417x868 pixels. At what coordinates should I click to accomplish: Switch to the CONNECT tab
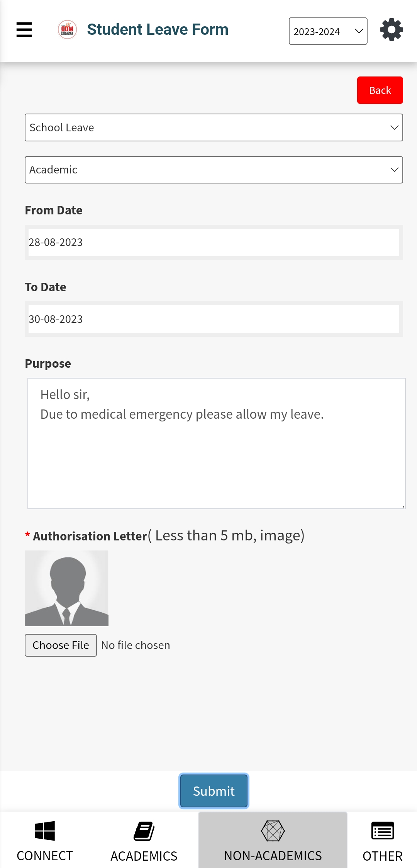pyautogui.click(x=45, y=855)
